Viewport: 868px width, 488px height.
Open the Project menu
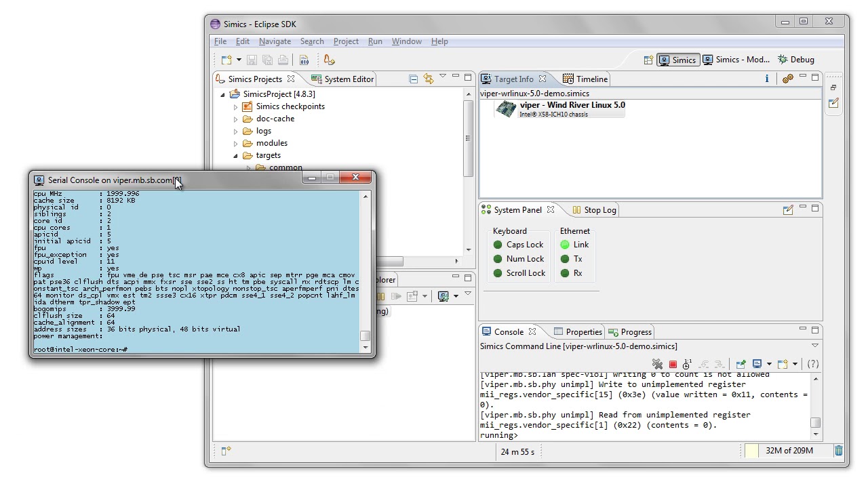coord(346,41)
